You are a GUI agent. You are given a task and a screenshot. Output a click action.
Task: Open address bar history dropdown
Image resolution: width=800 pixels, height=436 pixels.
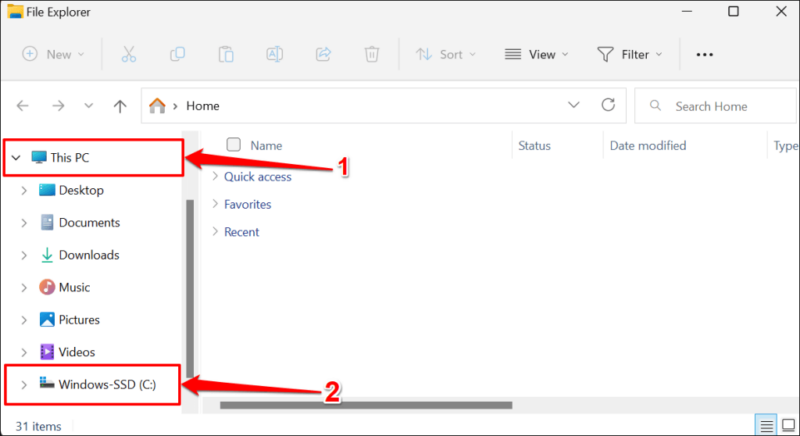click(573, 105)
